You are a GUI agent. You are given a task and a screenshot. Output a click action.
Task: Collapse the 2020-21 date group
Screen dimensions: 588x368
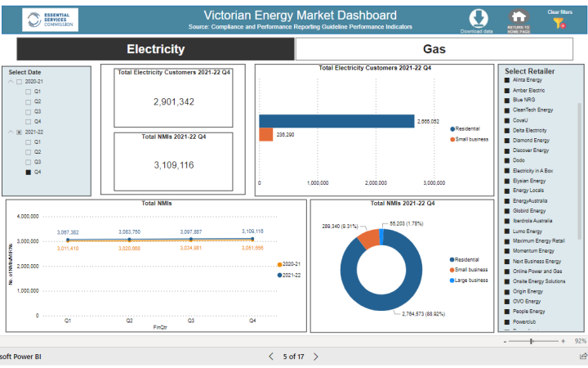[x=11, y=82]
